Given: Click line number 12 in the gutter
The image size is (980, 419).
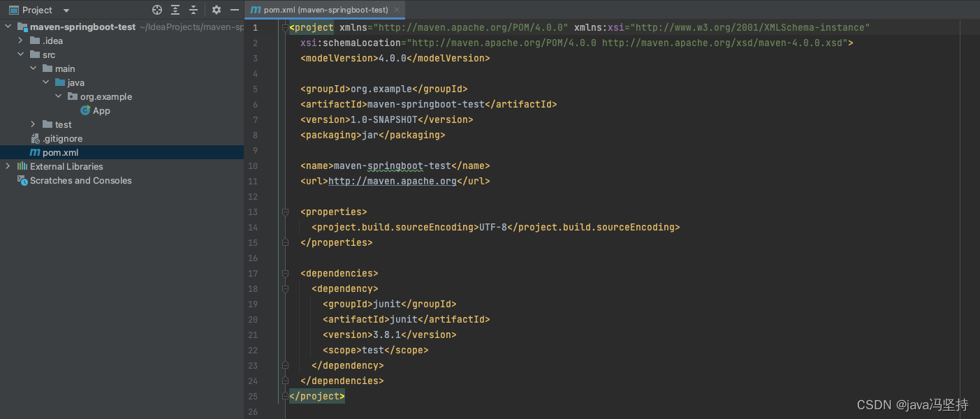Looking at the screenshot, I should (x=252, y=196).
